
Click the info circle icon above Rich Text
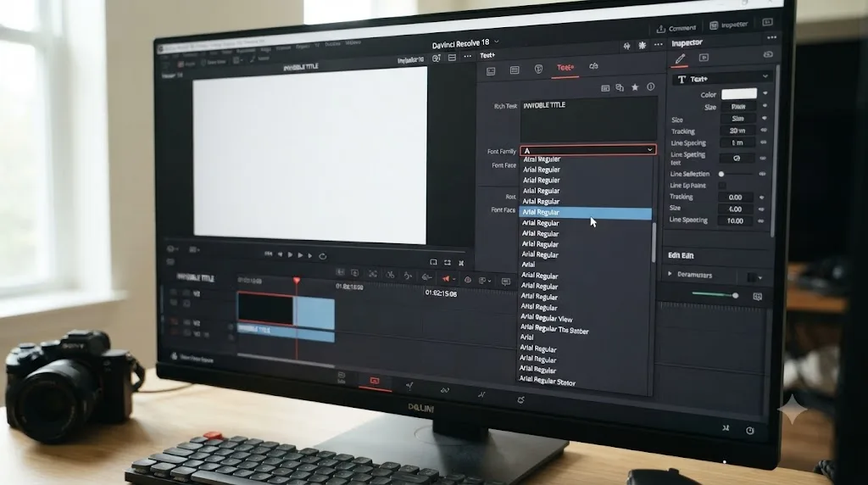650,86
